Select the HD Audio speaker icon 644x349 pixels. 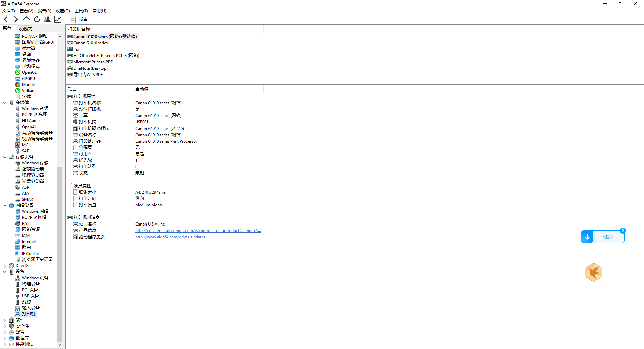tap(18, 121)
